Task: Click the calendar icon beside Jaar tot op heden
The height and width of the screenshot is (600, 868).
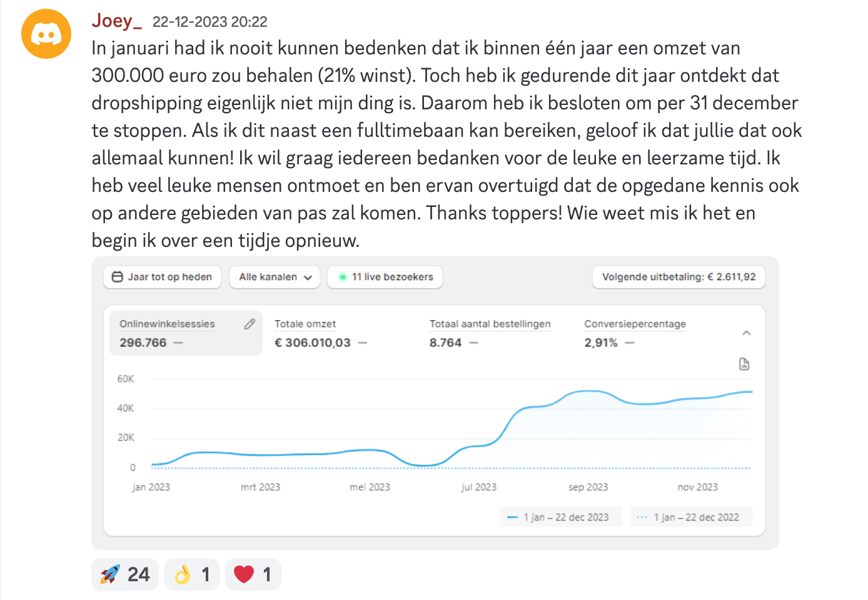Action: pos(117,277)
